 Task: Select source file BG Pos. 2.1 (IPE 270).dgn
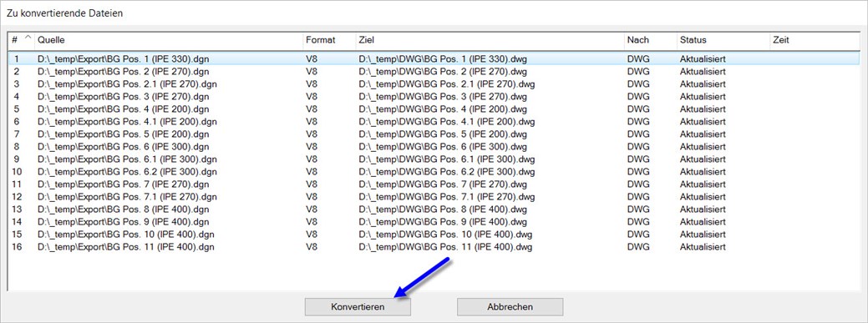(127, 84)
